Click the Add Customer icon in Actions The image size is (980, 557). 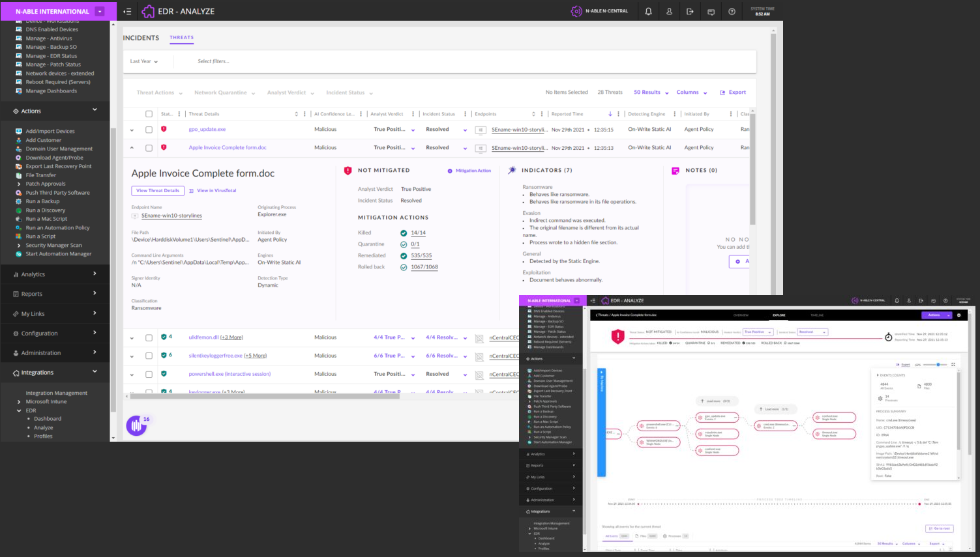tap(19, 140)
